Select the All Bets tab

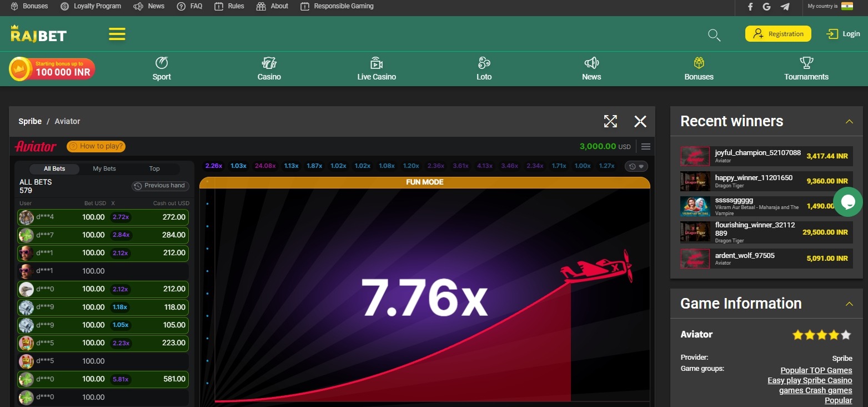pyautogui.click(x=54, y=168)
